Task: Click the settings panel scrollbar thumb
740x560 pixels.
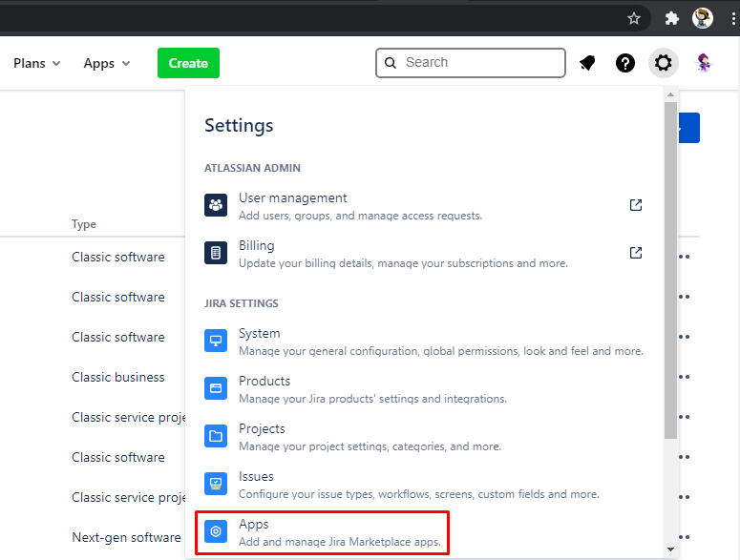Action: pyautogui.click(x=670, y=270)
